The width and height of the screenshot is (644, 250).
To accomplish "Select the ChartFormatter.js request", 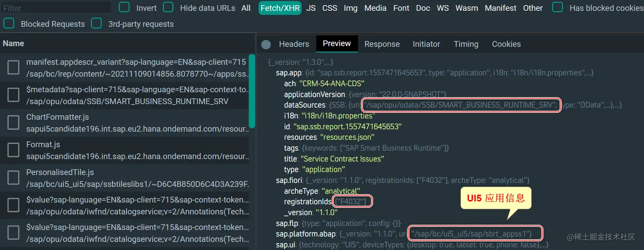I will click(x=124, y=123).
